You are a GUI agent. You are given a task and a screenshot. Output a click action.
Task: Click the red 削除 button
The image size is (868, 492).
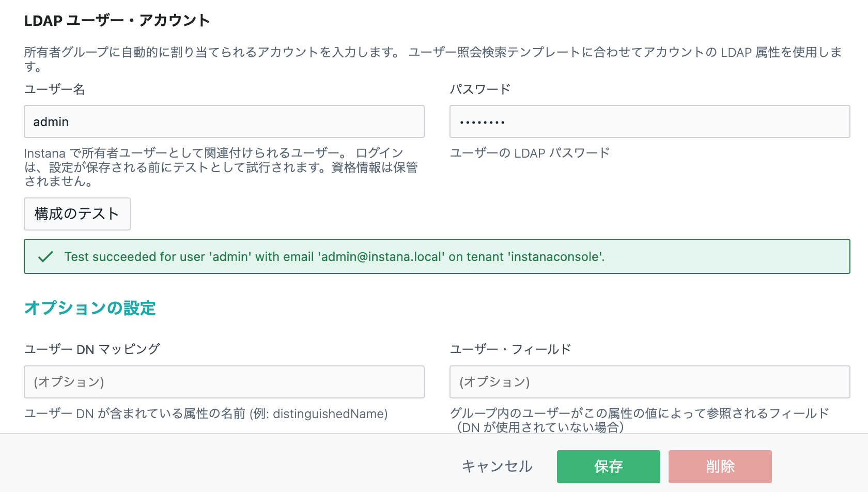point(720,467)
